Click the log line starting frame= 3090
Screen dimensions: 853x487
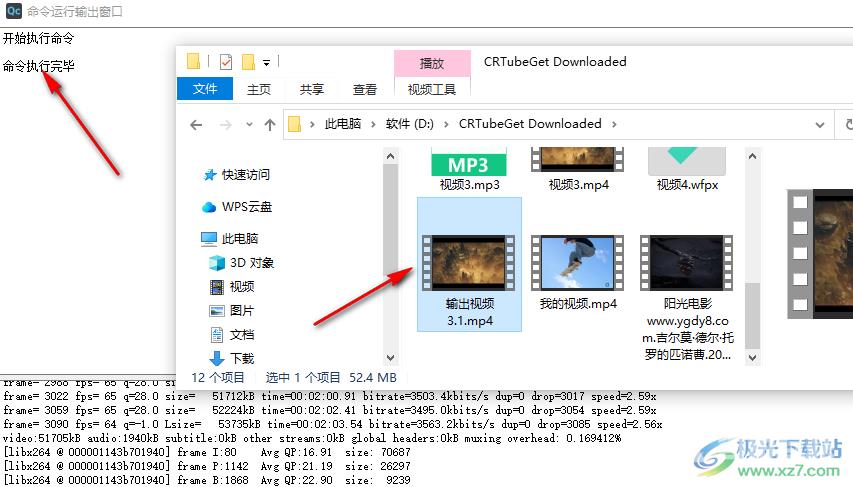click(x=332, y=424)
